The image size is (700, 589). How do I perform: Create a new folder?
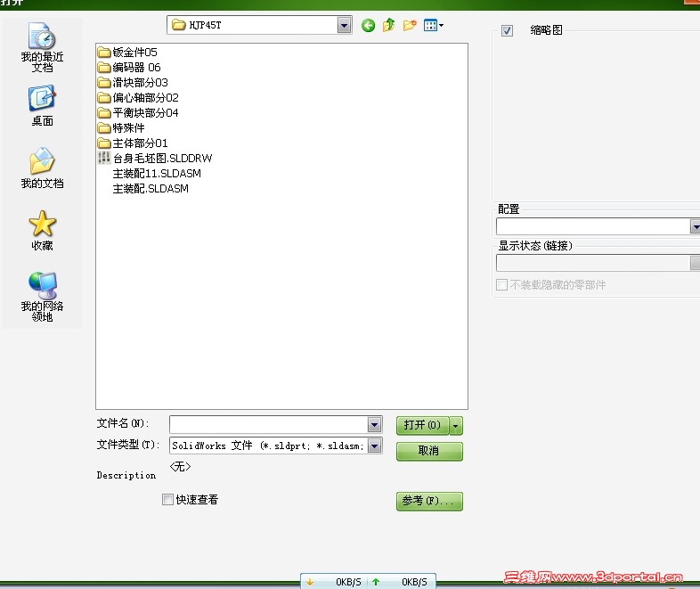coord(410,25)
